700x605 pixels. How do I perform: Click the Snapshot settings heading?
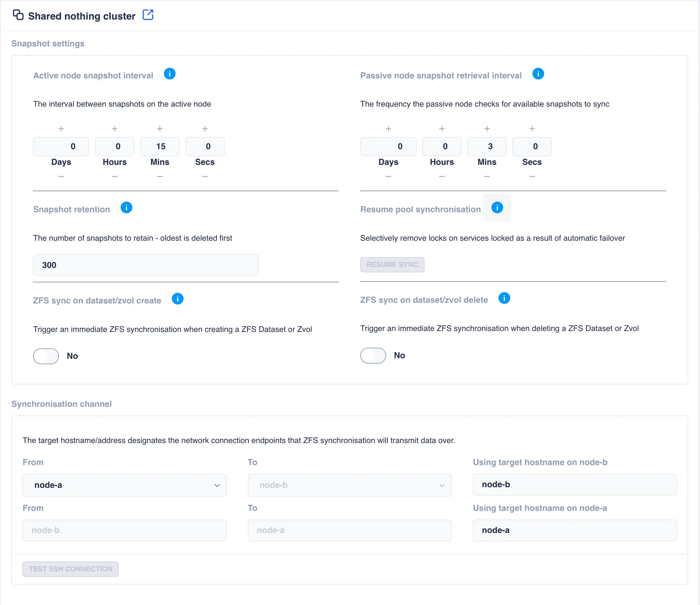tap(48, 44)
